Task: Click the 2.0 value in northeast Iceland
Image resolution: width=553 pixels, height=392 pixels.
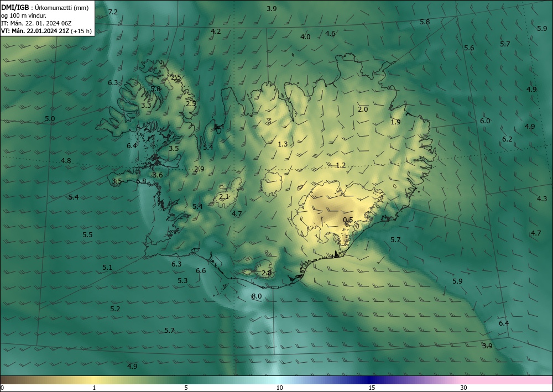Action: pos(363,109)
